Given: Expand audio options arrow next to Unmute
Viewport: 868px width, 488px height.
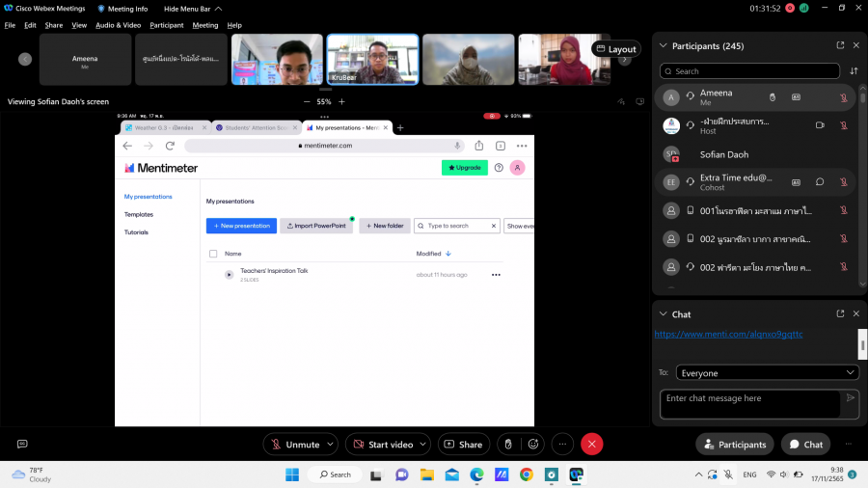Looking at the screenshot, I should [330, 444].
